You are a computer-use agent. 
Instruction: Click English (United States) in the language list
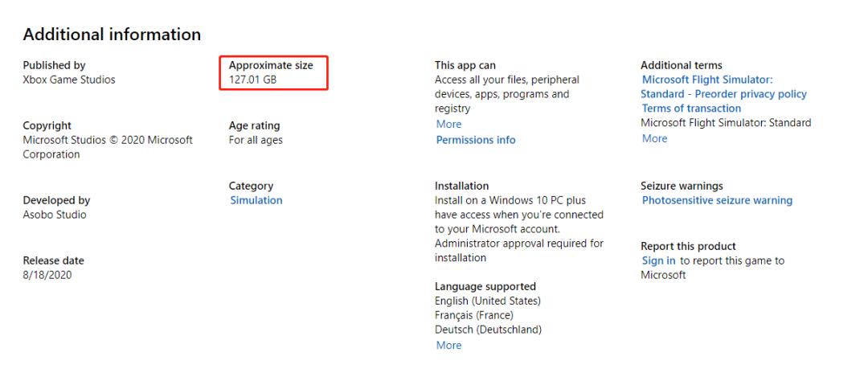coord(487,301)
